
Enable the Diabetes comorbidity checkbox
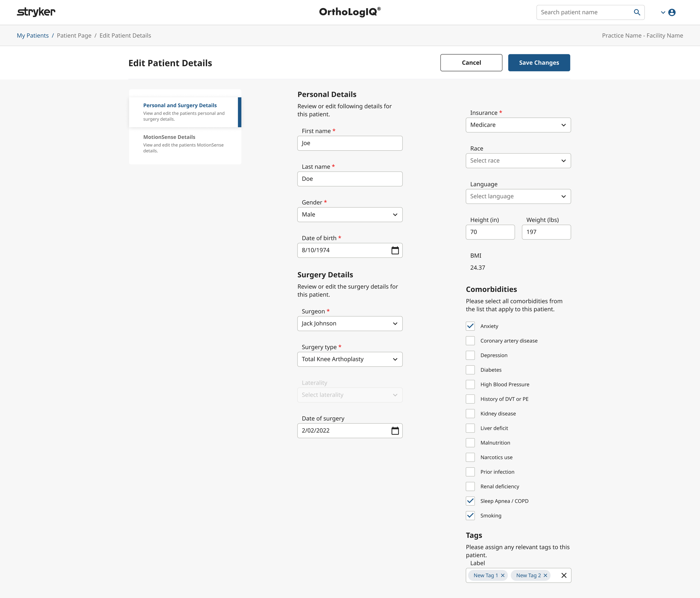click(x=470, y=369)
